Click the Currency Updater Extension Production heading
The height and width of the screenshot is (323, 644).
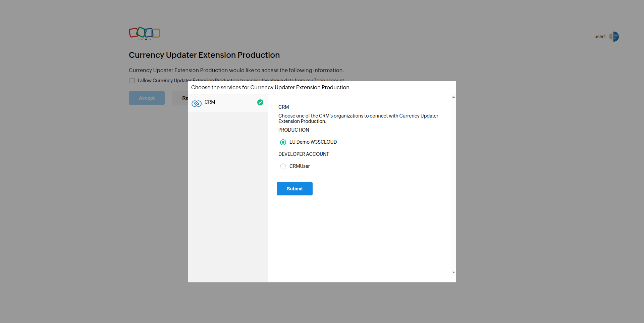204,55
